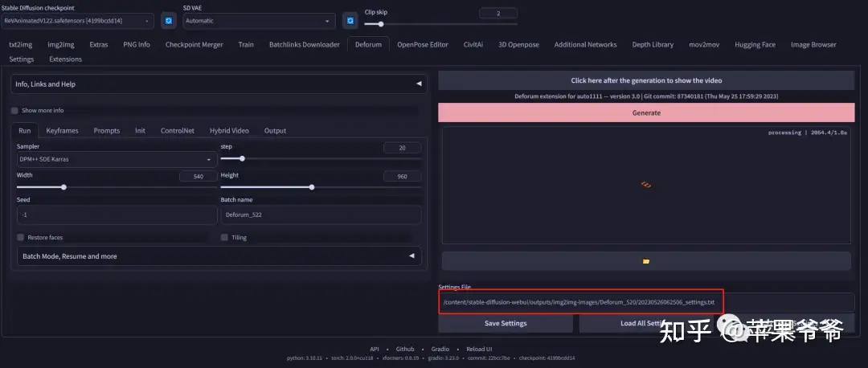Open the Image Browser tab
Image resolution: width=868 pixels, height=368 pixels.
point(813,45)
